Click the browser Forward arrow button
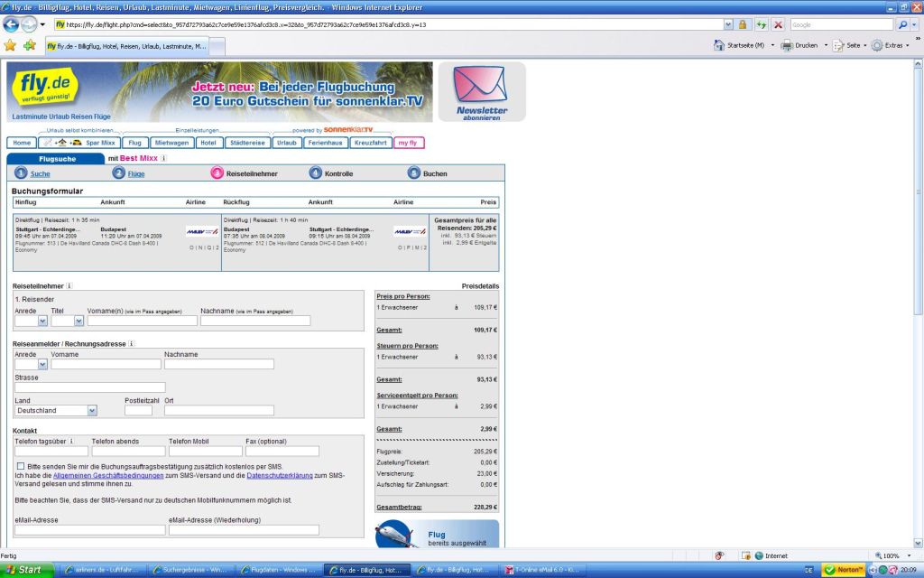The image size is (924, 578). click(29, 24)
